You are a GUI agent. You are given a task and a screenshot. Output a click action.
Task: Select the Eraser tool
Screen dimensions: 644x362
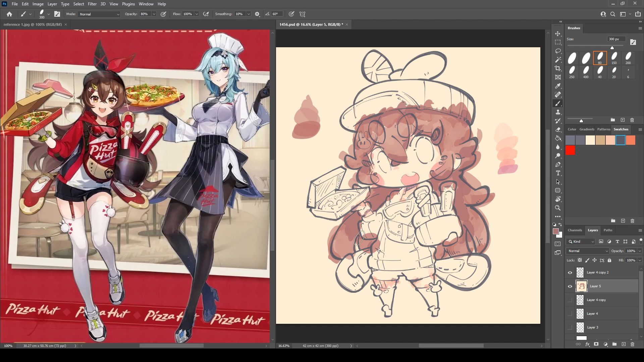(x=558, y=130)
